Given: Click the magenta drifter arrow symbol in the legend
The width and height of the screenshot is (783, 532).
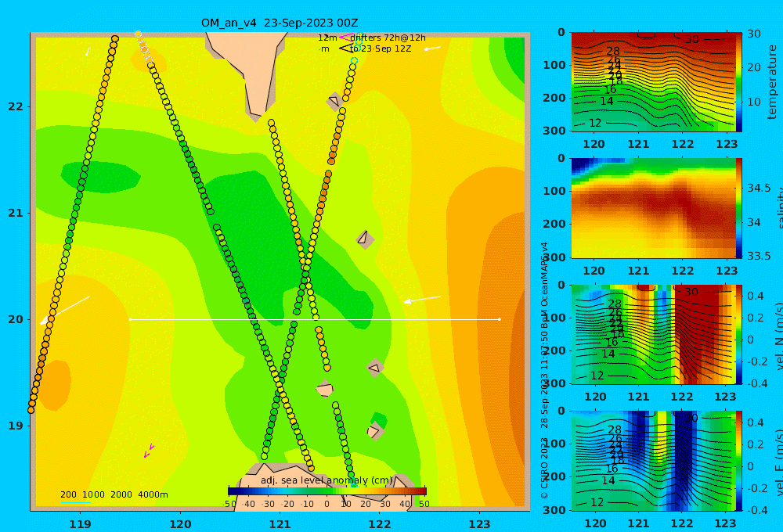Looking at the screenshot, I should pos(345,38).
